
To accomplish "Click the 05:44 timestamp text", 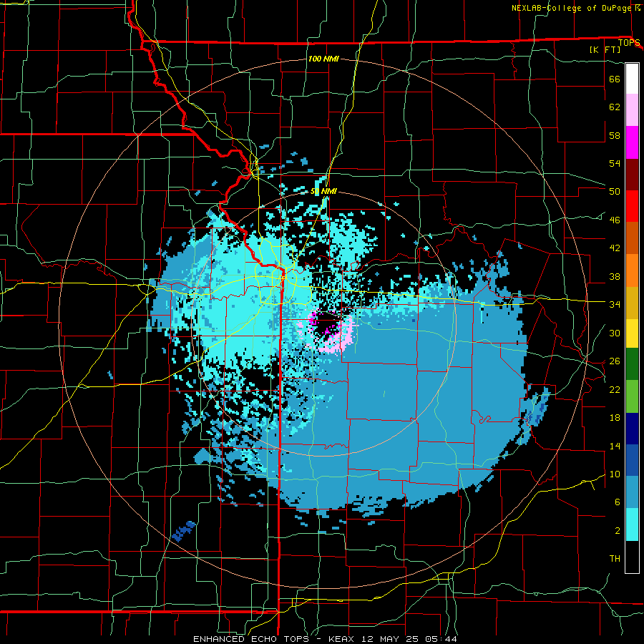I will (439, 639).
